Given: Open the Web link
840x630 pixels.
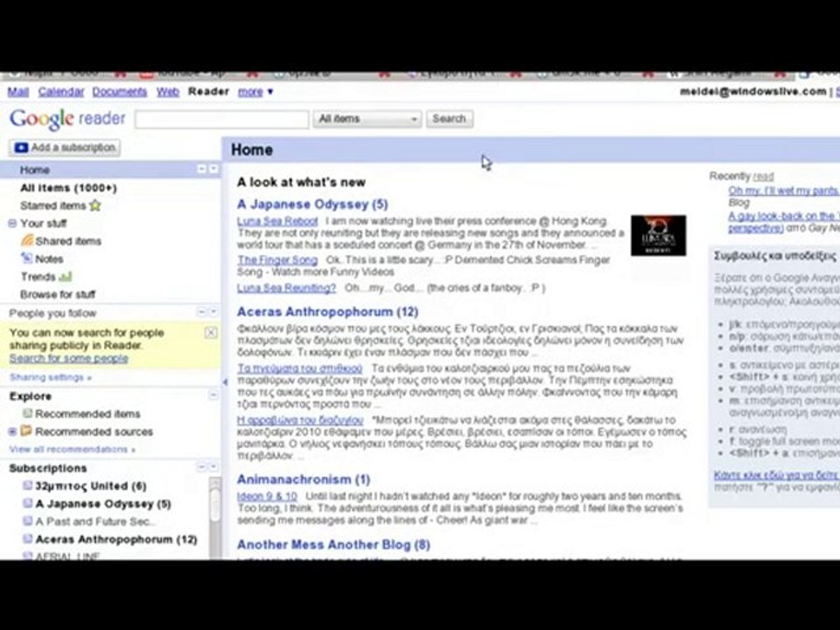Looking at the screenshot, I should [168, 92].
